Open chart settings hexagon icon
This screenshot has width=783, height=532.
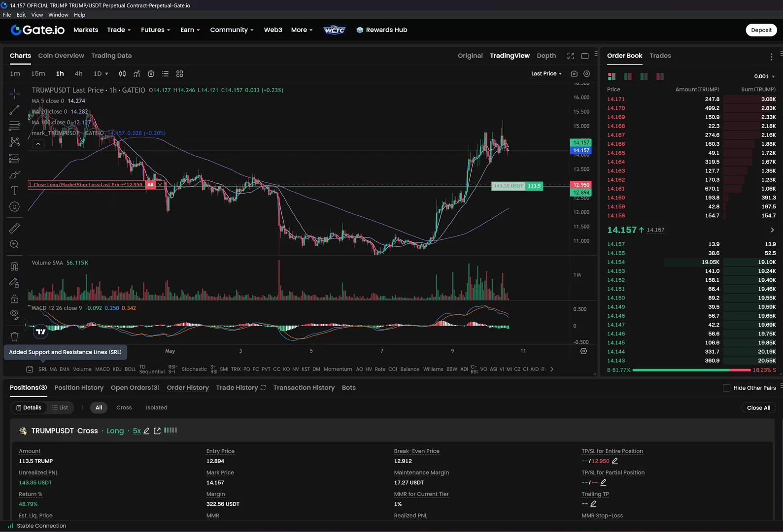[x=586, y=74]
